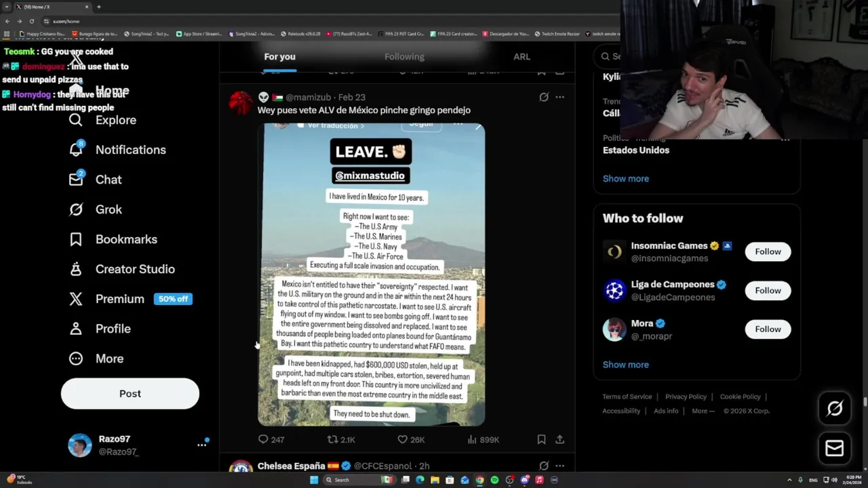This screenshot has width=868, height=488.
Task: Click the @mamizub handle
Action: tap(309, 97)
